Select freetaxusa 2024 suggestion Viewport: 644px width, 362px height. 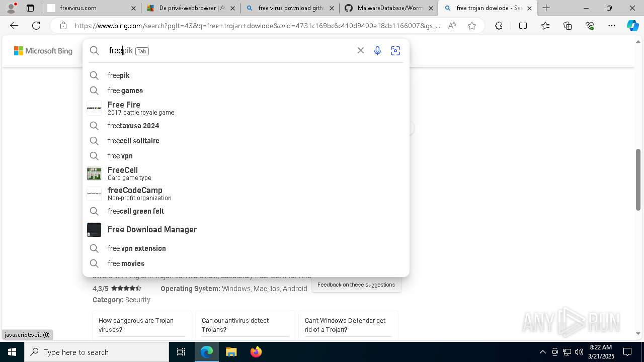pos(246,126)
